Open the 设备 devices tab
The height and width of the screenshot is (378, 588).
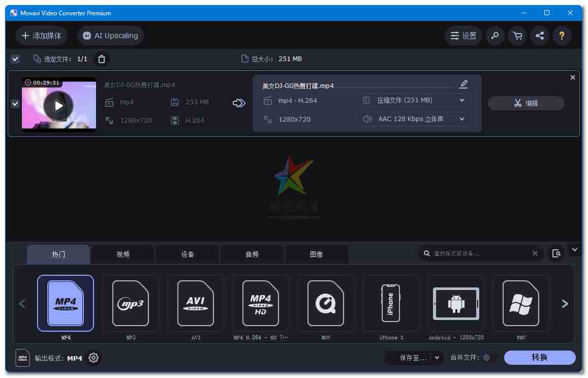pos(188,254)
